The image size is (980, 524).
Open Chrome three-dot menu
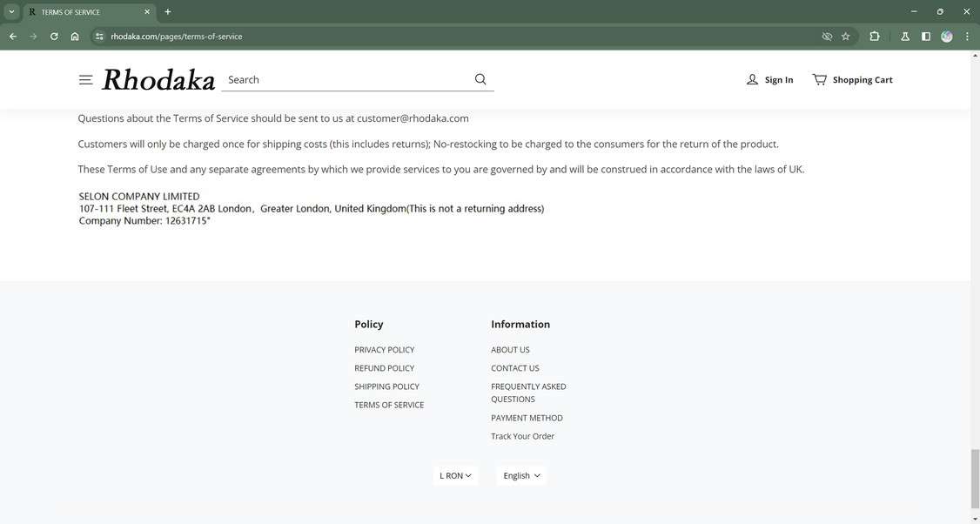(x=967, y=37)
